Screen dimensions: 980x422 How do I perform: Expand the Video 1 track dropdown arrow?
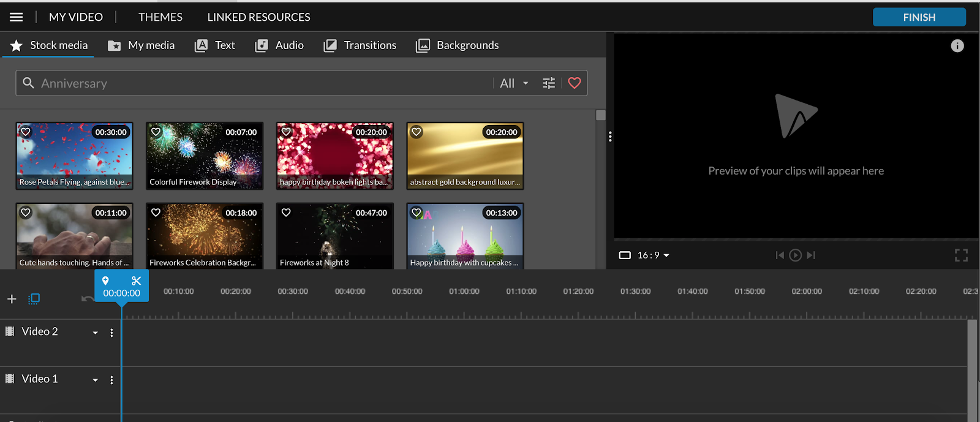coord(96,380)
